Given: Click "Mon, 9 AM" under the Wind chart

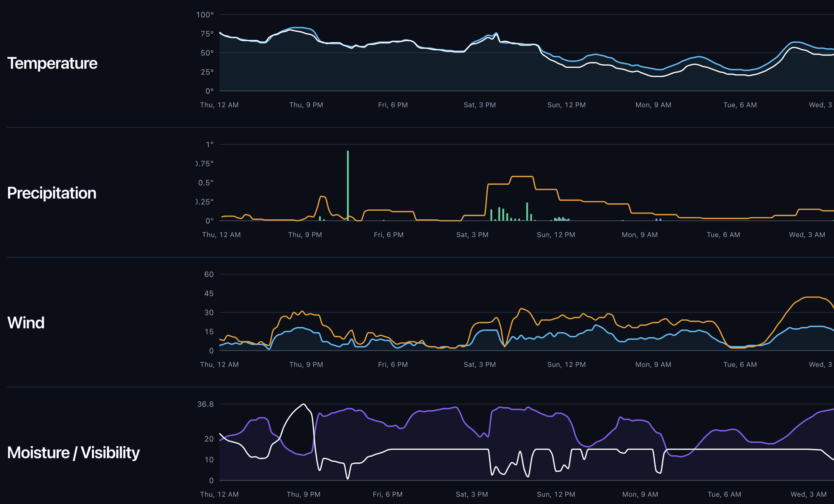Looking at the screenshot, I should click(653, 364).
